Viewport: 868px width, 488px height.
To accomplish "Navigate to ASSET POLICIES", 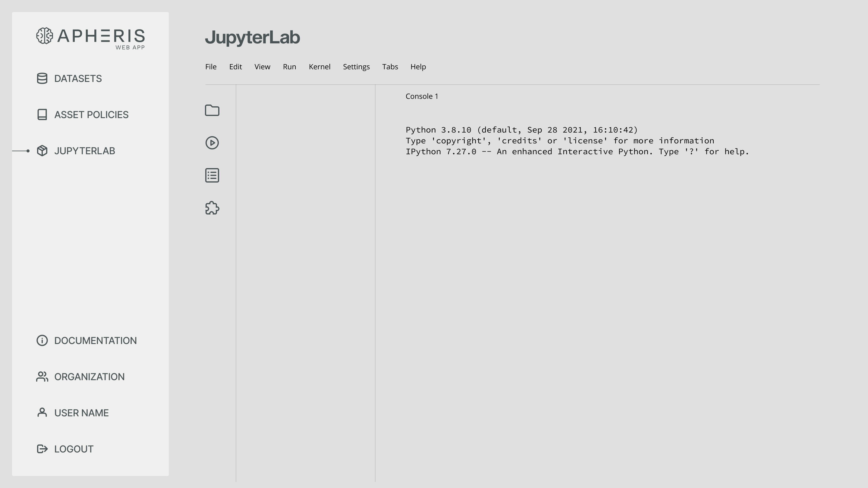I will pyautogui.click(x=91, y=114).
